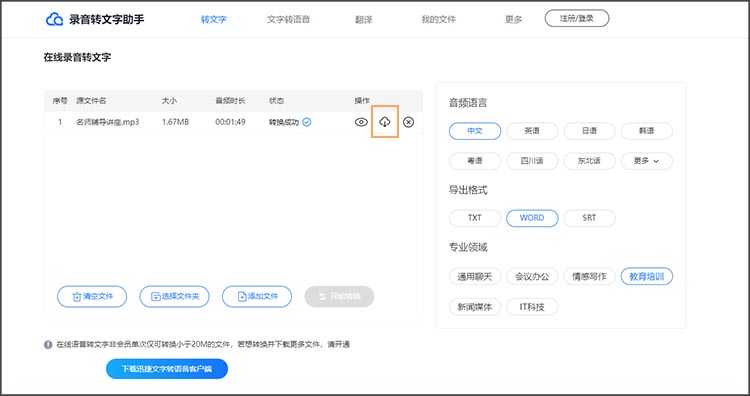The image size is (750, 396).
Task: Click the 选择文件夹 button
Action: click(x=175, y=297)
